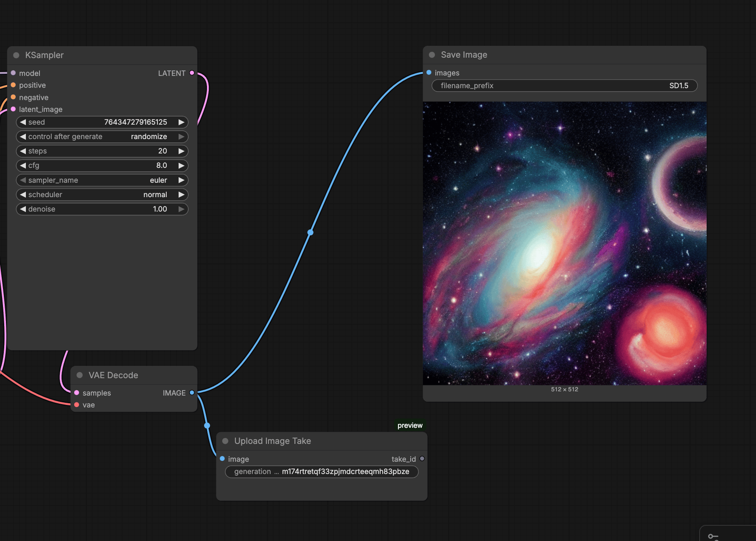Collapse the Save Image node via its title dot

click(x=432, y=55)
